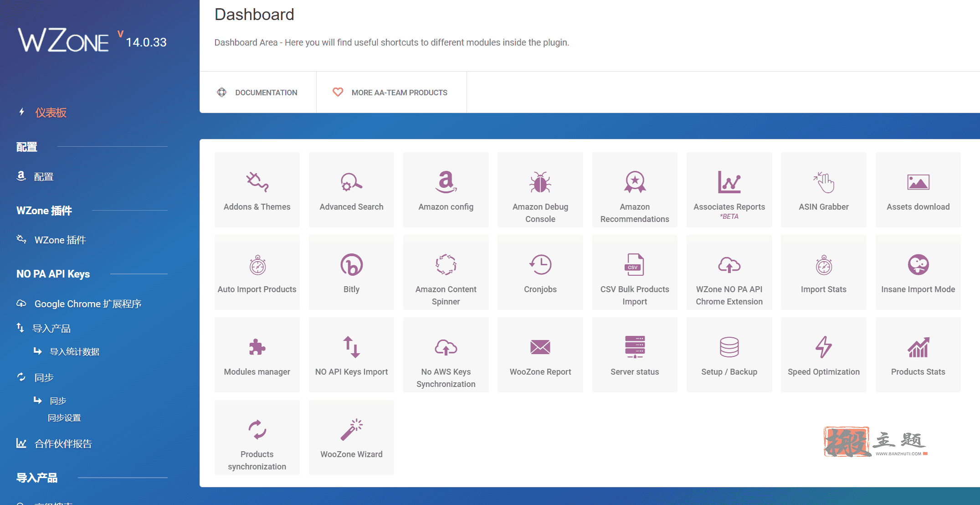Screen dimensions: 980x505
Task: Click the 同步 sidebar menu with refresh icon
Action: click(44, 378)
